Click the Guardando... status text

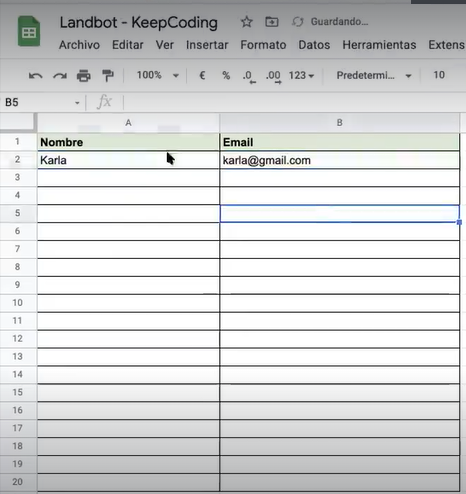tap(339, 22)
